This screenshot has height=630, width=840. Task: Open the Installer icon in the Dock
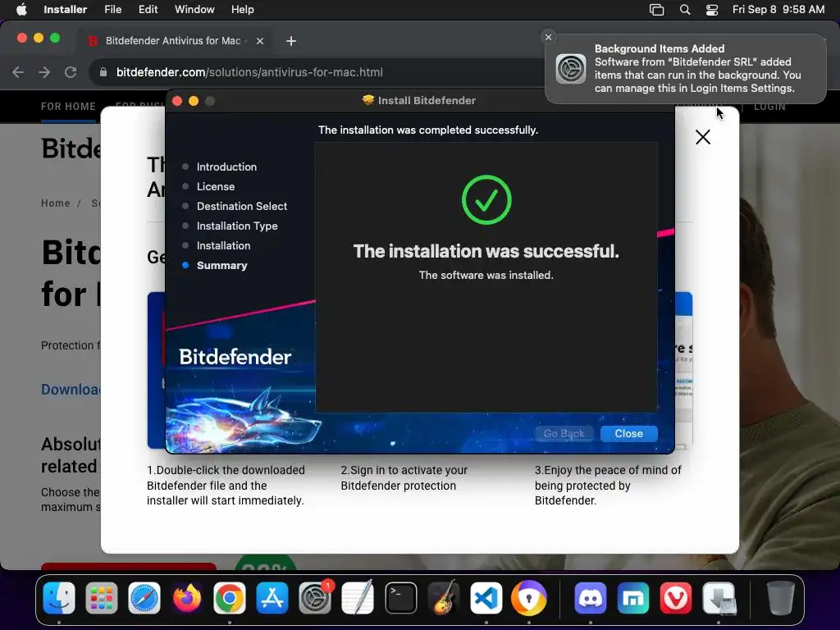point(719,598)
